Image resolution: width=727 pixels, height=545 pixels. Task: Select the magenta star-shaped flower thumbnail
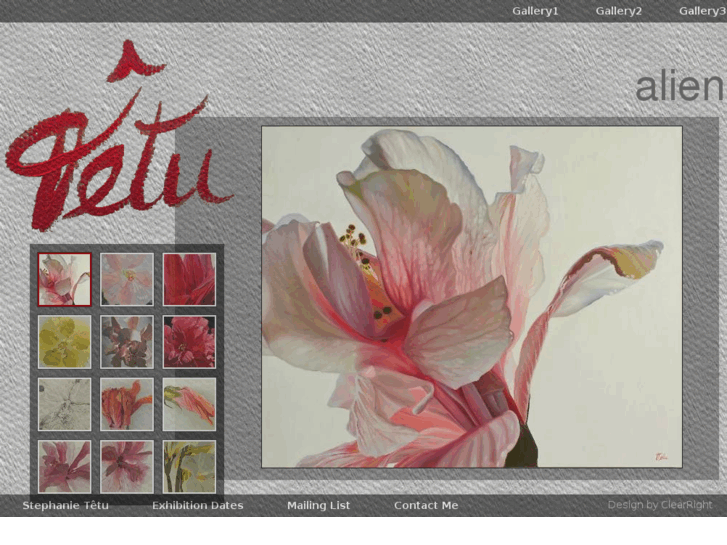coord(127,467)
